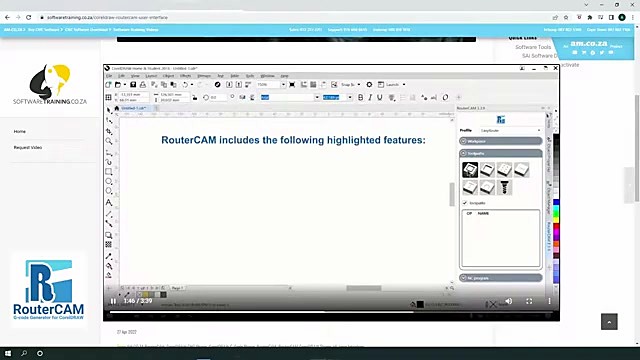Open the Edit menu in CorelDRAW

click(x=122, y=76)
